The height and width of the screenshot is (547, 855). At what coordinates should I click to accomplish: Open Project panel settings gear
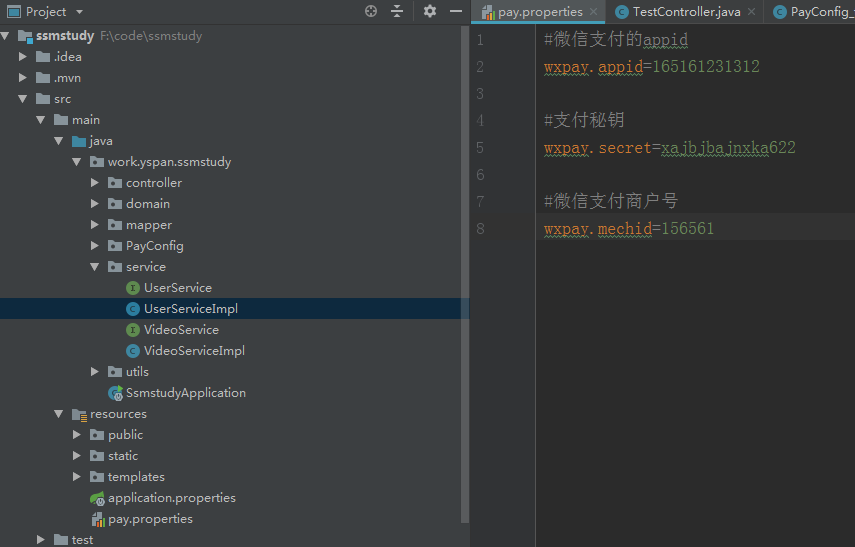[x=430, y=11]
